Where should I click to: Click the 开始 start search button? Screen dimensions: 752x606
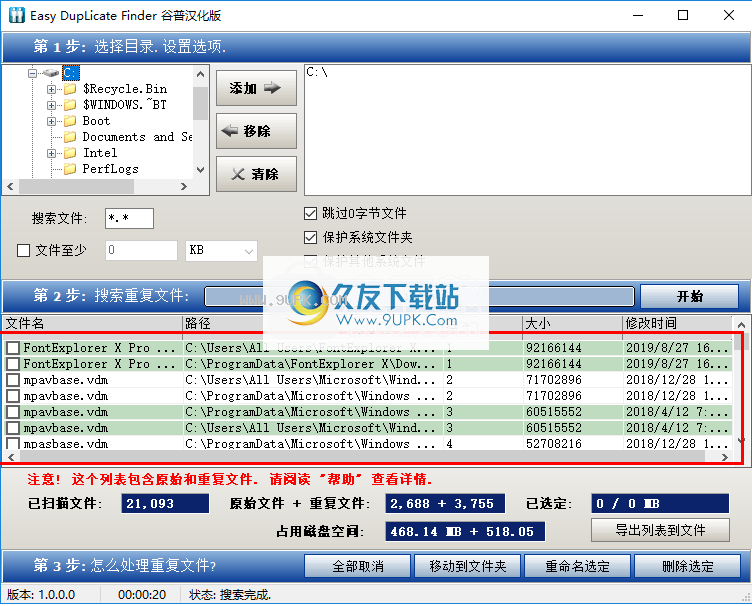689,296
